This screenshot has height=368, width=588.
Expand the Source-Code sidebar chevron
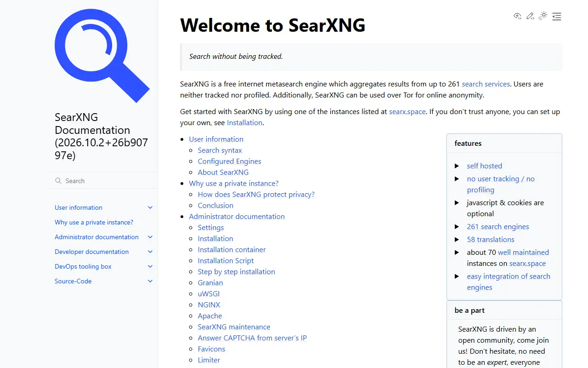150,281
